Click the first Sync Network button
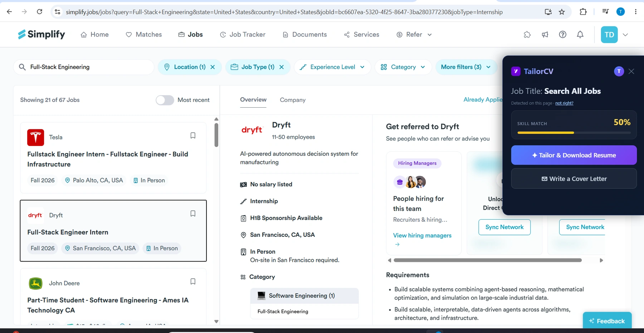The image size is (644, 333). pyautogui.click(x=504, y=227)
